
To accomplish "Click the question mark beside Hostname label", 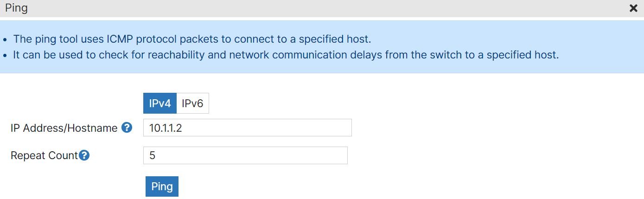I will point(127,128).
